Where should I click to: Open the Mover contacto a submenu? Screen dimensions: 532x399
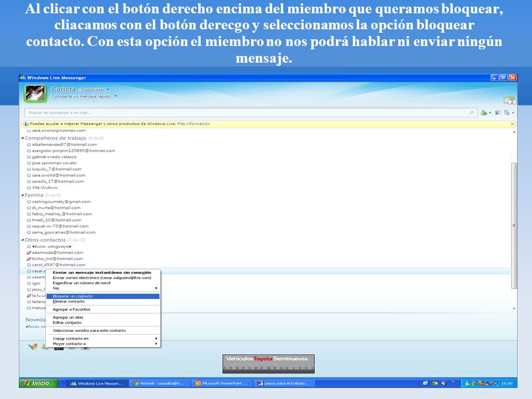click(103, 344)
